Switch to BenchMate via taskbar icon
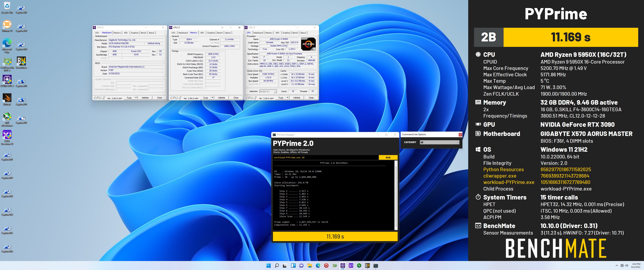This screenshot has height=270, width=644. click(x=367, y=265)
